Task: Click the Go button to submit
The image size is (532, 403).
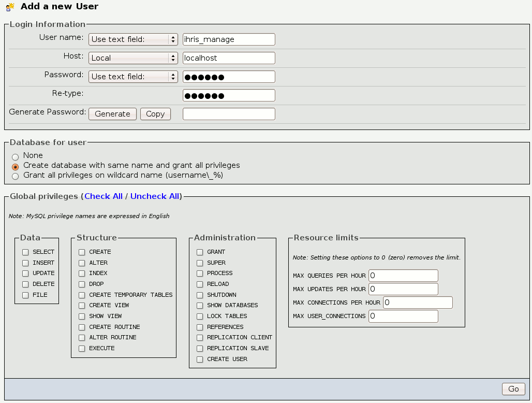Action: (513, 389)
